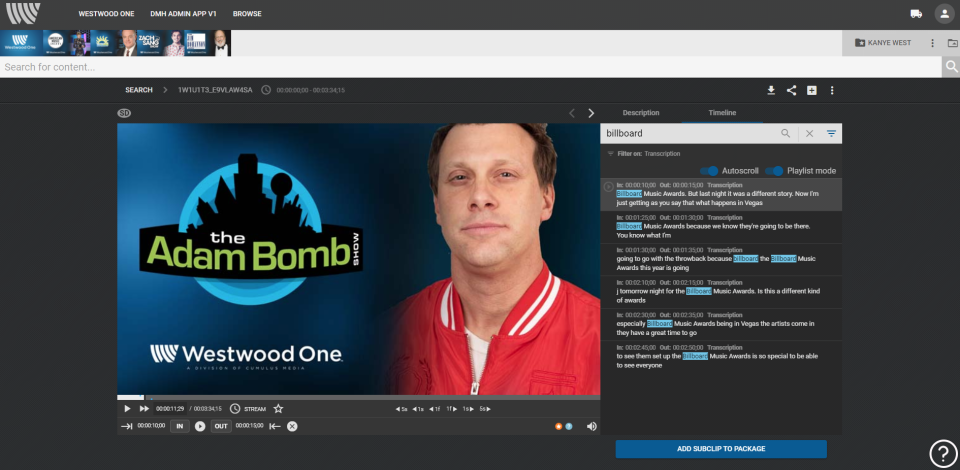Open the WESTWOOD ONE menu
Viewport: 960px width, 470px height.
click(107, 13)
